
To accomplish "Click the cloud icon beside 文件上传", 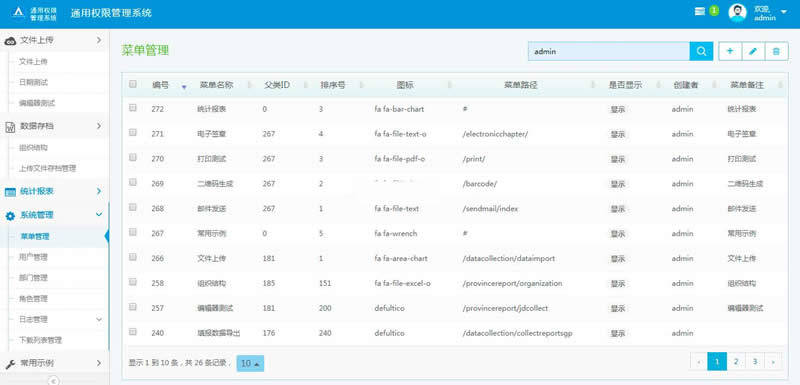I will pyautogui.click(x=10, y=41).
